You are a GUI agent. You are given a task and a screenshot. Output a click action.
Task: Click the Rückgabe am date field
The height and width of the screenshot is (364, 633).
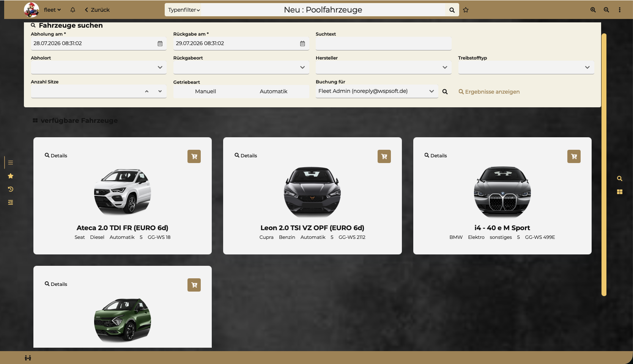tap(241, 44)
